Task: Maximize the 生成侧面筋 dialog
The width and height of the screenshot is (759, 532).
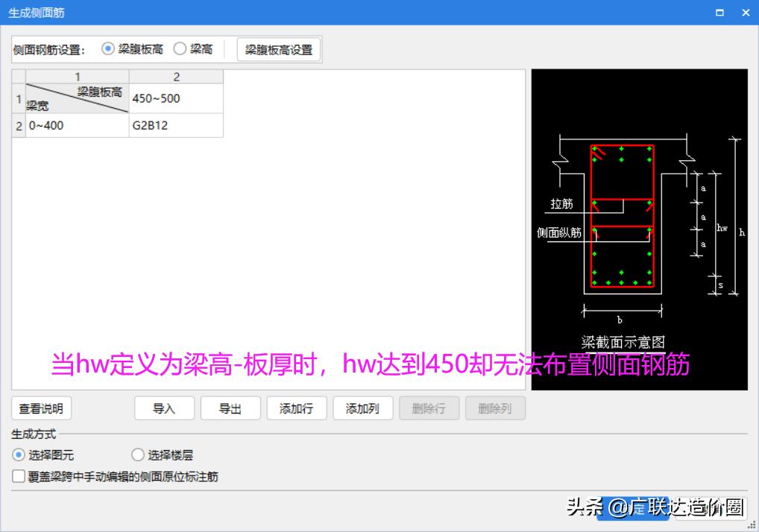Action: point(719,13)
